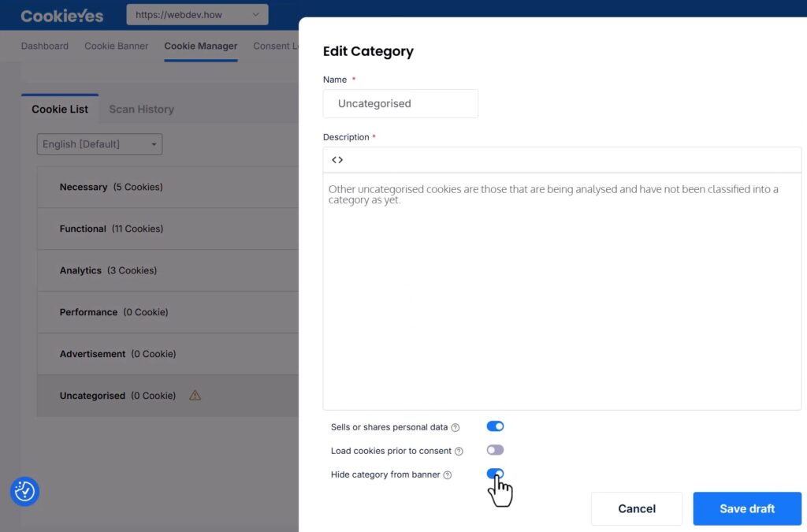Screen dimensions: 807x532
Task: Enable Load cookies prior to consent
Action: 495,450
